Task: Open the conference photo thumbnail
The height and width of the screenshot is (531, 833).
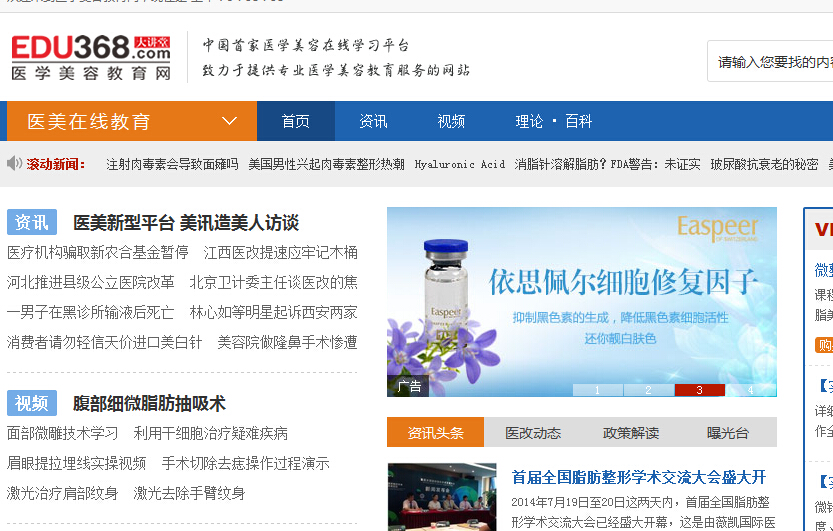Action: pyautogui.click(x=442, y=497)
